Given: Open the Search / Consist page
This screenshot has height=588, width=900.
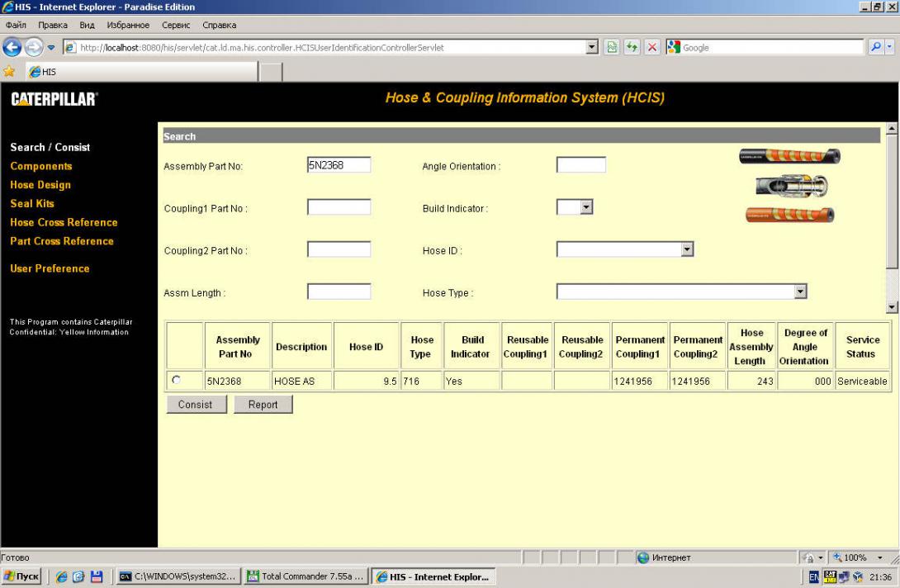Looking at the screenshot, I should 50,148.
